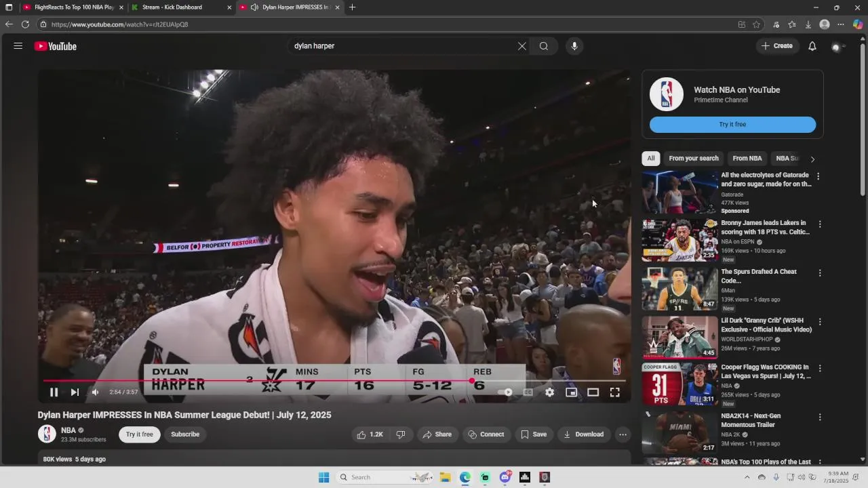This screenshot has height=488, width=868.
Task: Submit search with the magnifier icon
Action: pos(544,46)
